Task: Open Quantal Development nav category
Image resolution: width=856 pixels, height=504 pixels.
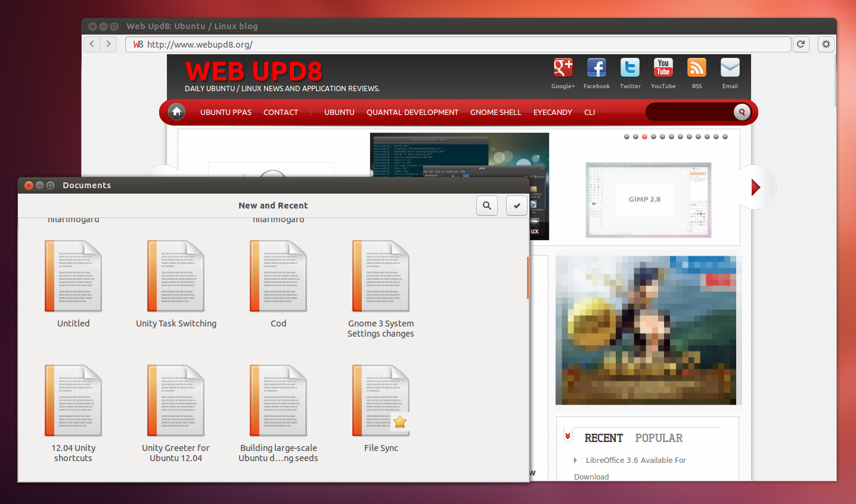Action: (x=413, y=112)
